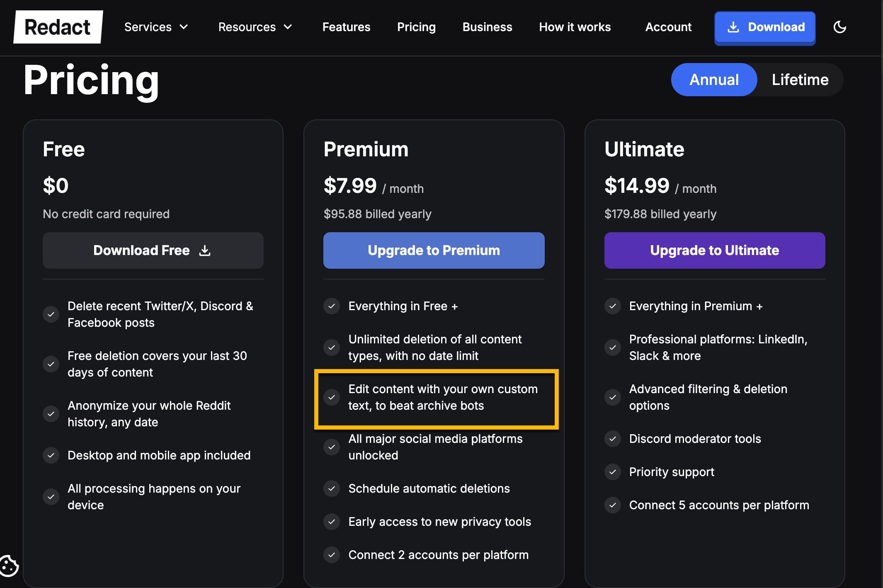Click the Ultimate plan heading
The height and width of the screenshot is (588, 883).
coord(644,149)
